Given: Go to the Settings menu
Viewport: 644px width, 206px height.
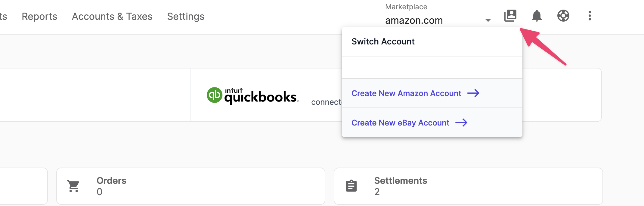Looking at the screenshot, I should pos(186,17).
